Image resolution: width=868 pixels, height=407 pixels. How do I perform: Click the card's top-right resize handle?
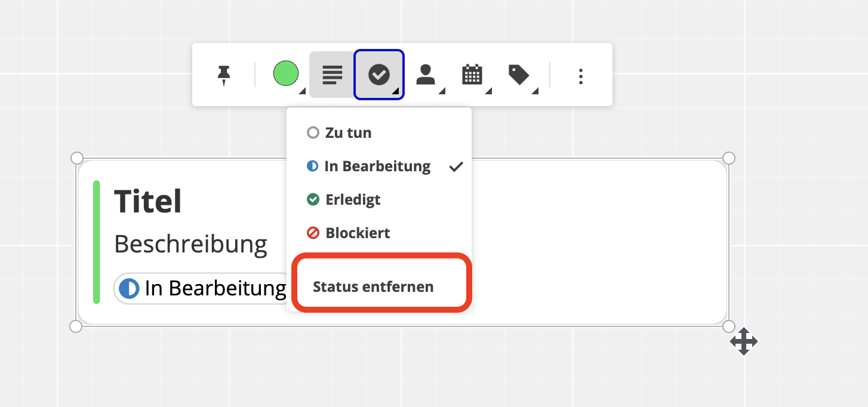(729, 158)
